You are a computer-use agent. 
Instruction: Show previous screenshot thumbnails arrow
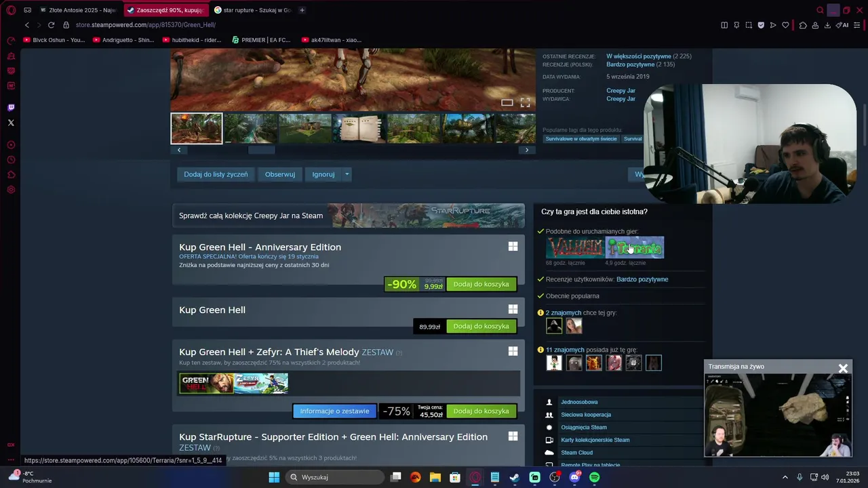pos(179,150)
